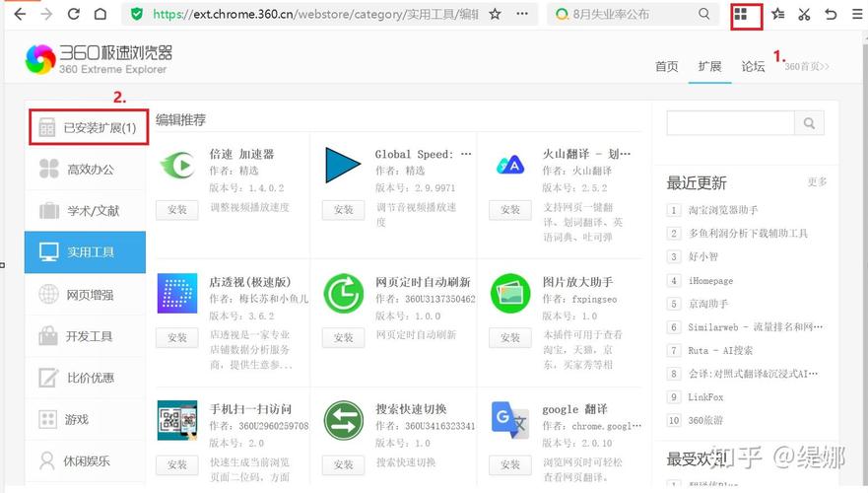
Task: Open Similarweb entry in recent updates
Action: click(755, 326)
